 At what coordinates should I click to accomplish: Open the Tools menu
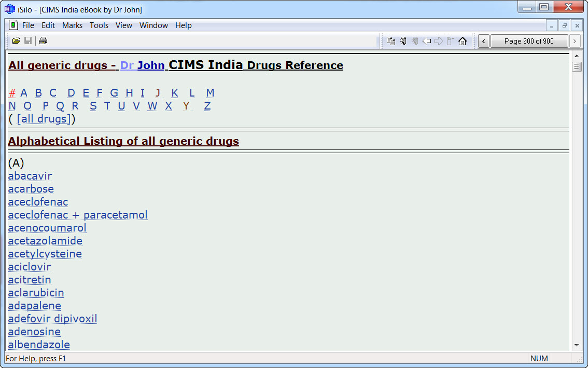99,25
